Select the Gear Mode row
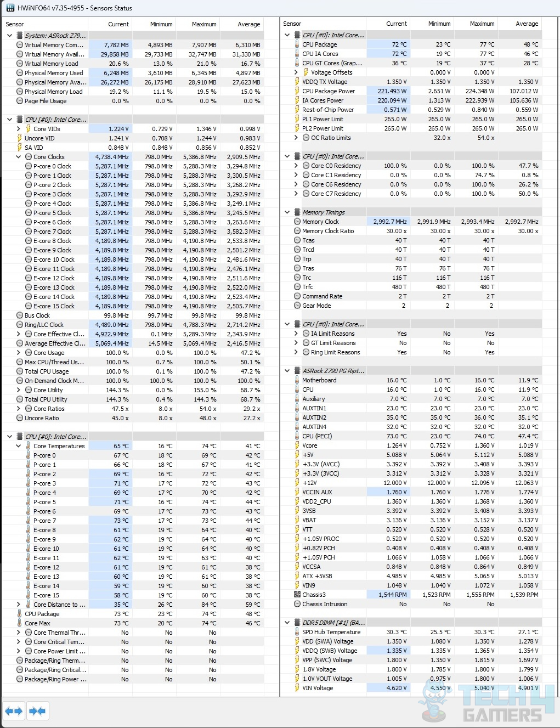The width and height of the screenshot is (560, 728). pyautogui.click(x=411, y=306)
